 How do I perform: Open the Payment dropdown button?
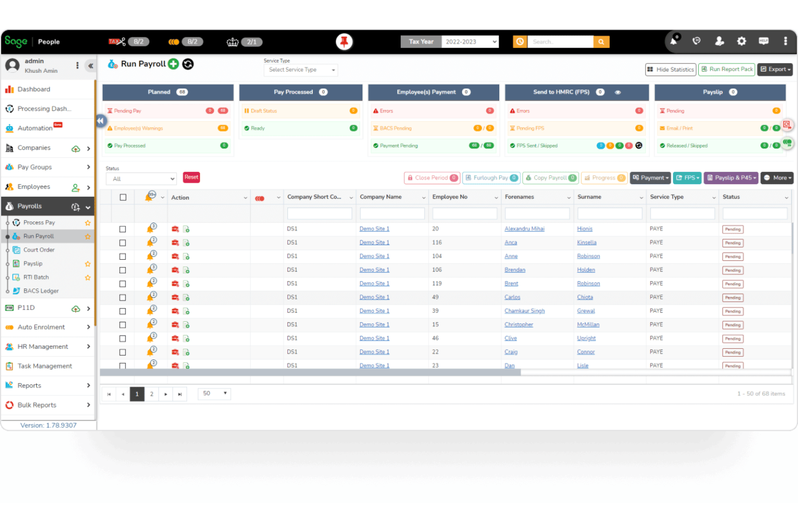click(x=651, y=178)
